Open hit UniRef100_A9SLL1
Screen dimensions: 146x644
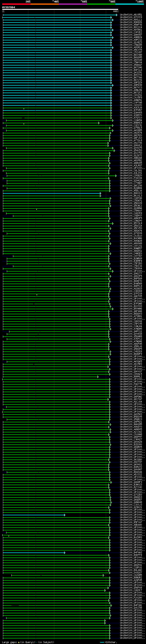131,20
